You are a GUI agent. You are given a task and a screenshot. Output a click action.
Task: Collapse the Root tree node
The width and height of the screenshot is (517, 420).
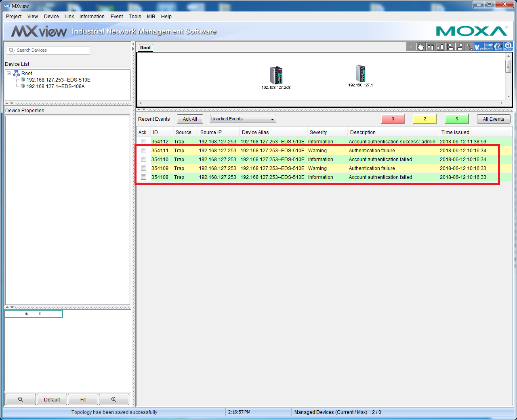pos(9,73)
